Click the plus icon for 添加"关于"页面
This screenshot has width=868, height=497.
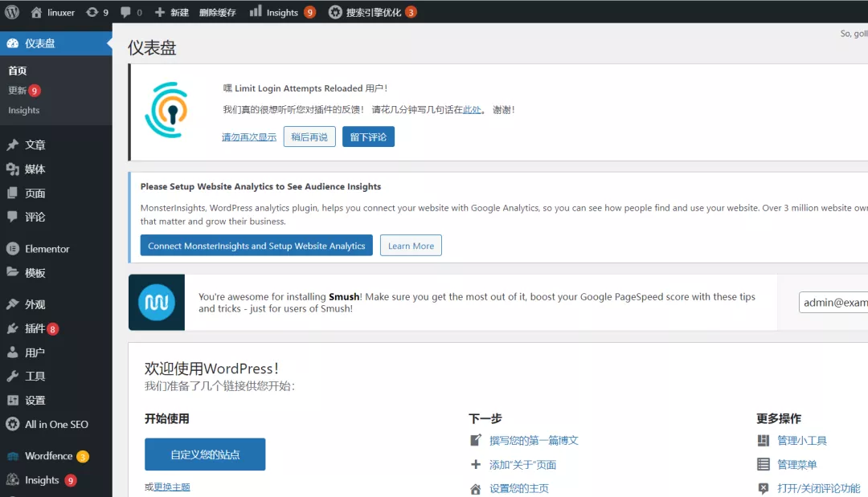[476, 464]
